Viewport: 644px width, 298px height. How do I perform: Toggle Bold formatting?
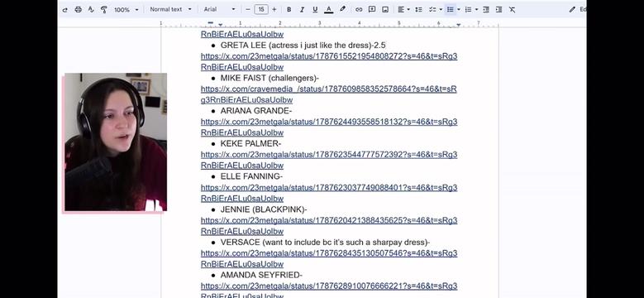click(289, 9)
